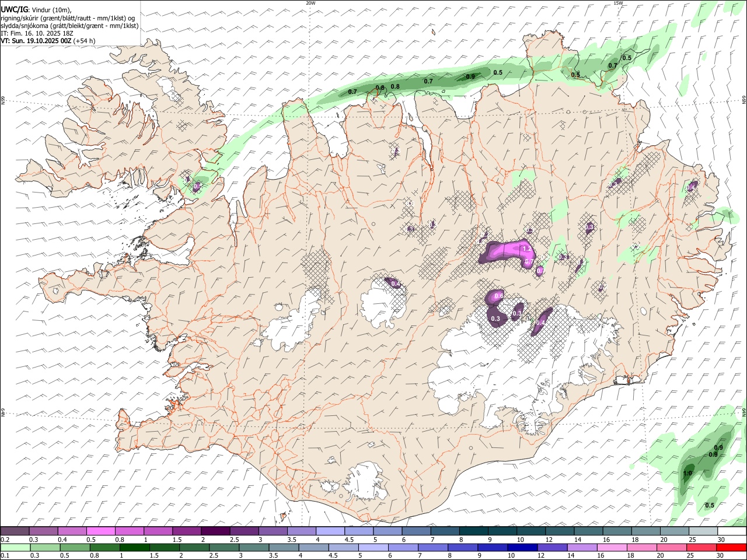Click the white swatch at 30 in top legend row
Viewport: 747px width, 560px height.
[x=732, y=531]
